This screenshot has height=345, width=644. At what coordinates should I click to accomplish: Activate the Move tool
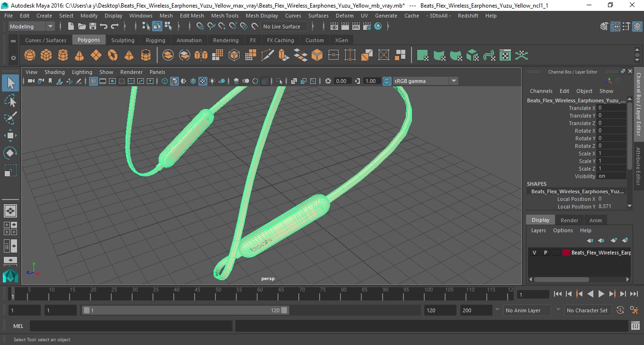(x=10, y=136)
